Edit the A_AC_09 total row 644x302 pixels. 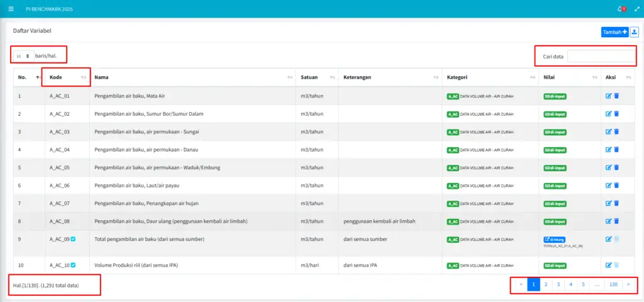tap(608, 239)
